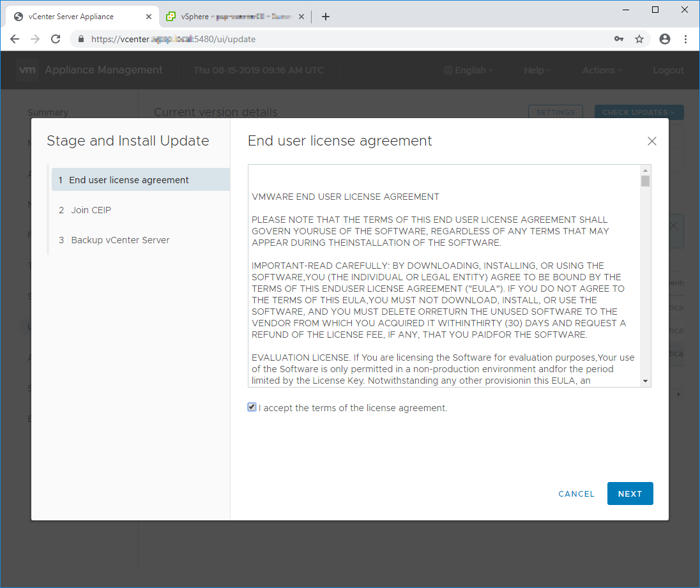This screenshot has width=700, height=588.
Task: Click the padlock site security icon
Action: tap(81, 39)
